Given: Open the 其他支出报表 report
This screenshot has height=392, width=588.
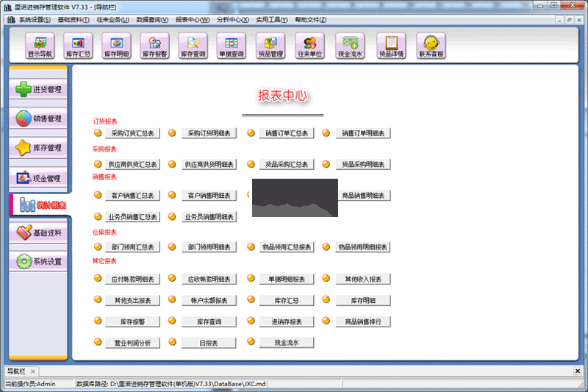Looking at the screenshot, I should pos(133,301).
